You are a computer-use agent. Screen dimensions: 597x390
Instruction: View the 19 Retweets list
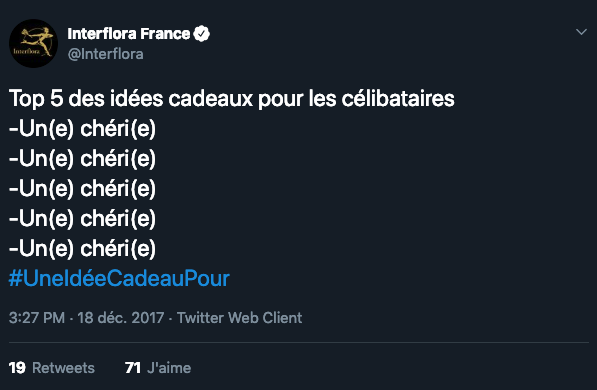[x=52, y=368]
